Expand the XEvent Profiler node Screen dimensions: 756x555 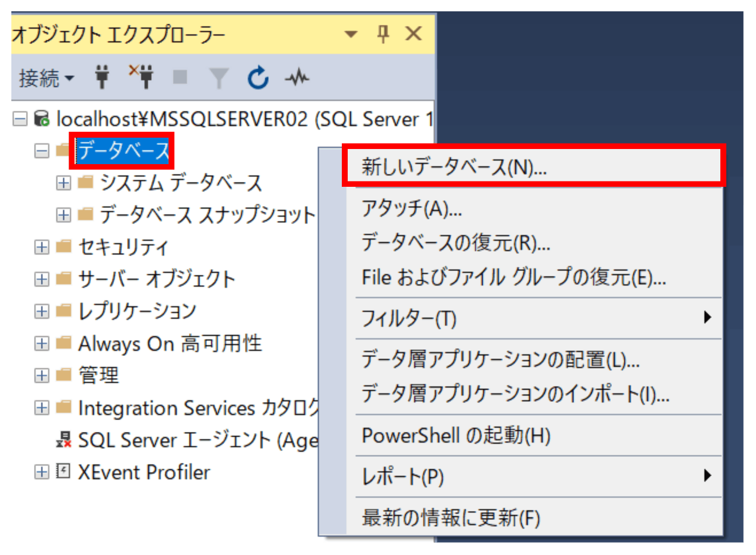42,472
